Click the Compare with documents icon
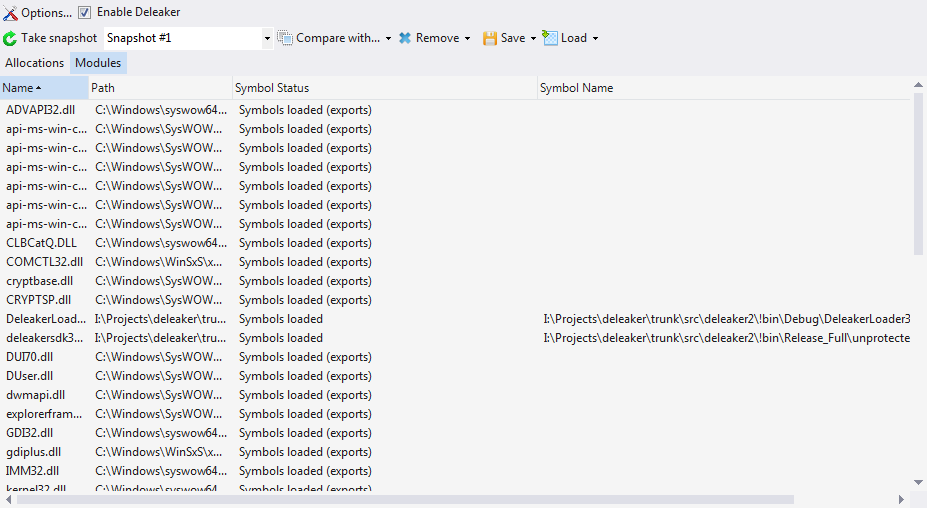The width and height of the screenshot is (928, 509). coord(285,38)
